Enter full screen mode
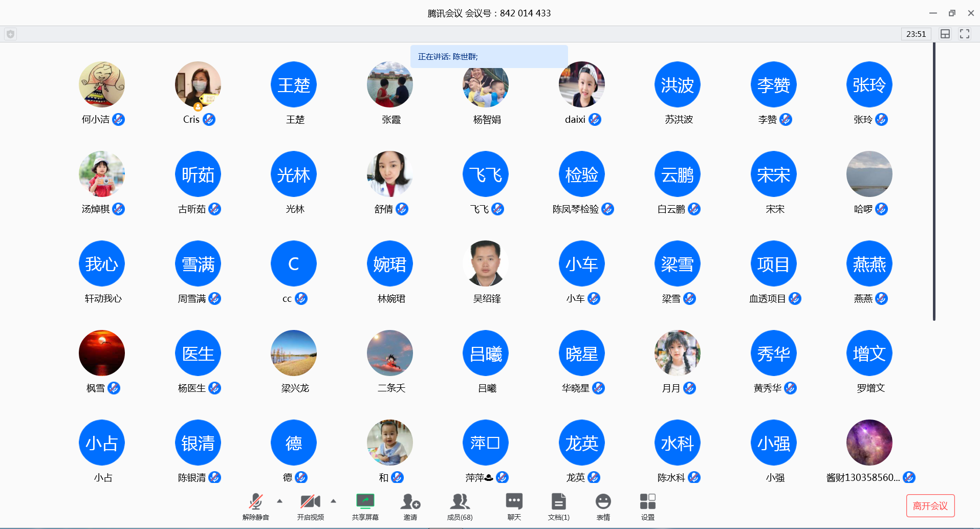The width and height of the screenshot is (980, 529). [964, 34]
